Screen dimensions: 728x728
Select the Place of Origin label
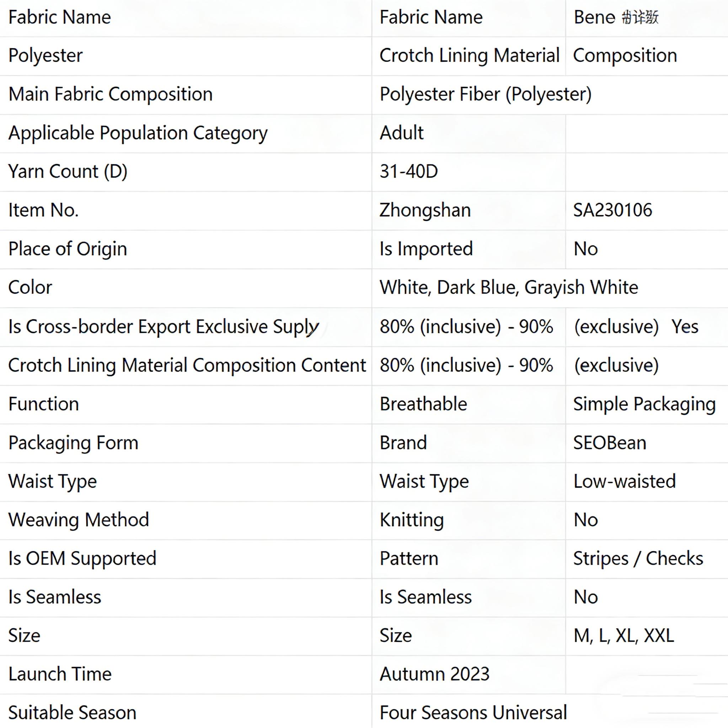point(68,249)
